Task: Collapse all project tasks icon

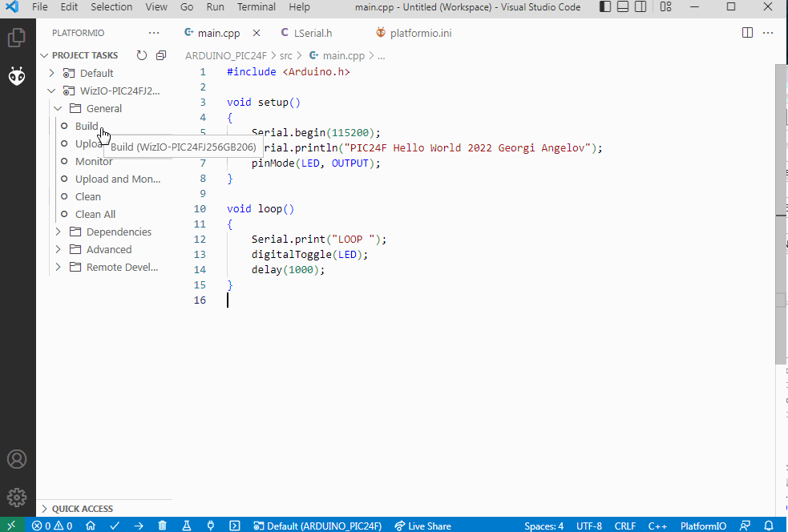Action: click(161, 55)
